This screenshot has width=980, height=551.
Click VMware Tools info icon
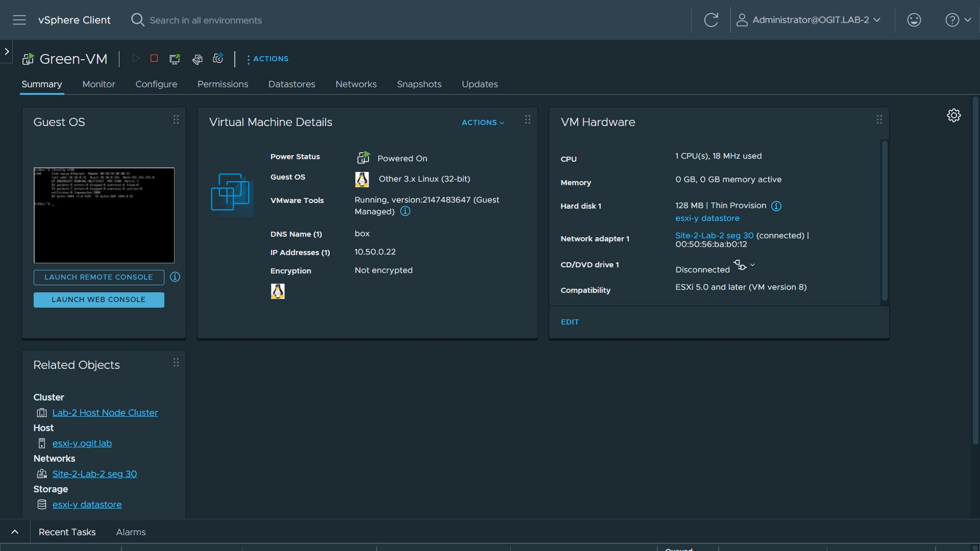point(405,211)
